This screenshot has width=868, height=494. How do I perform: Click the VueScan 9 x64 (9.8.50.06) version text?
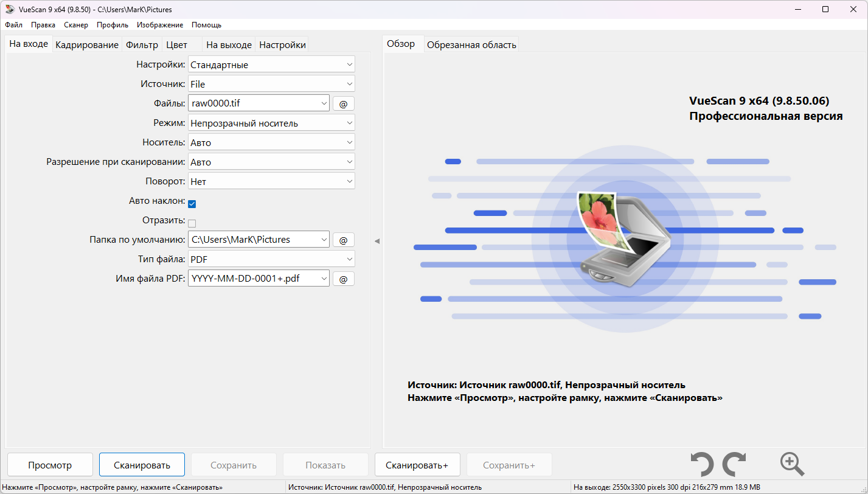coord(759,101)
